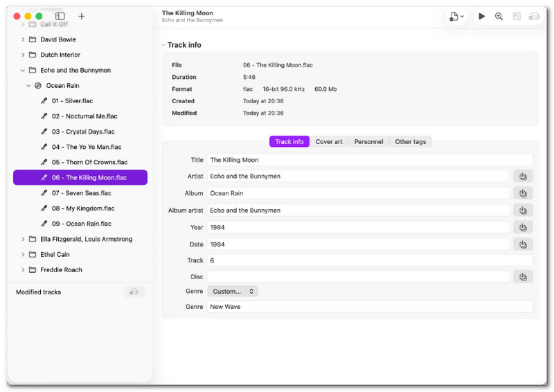Toggle the sidebar panel icon
Image resolution: width=554 pixels, height=392 pixels.
[x=60, y=16]
